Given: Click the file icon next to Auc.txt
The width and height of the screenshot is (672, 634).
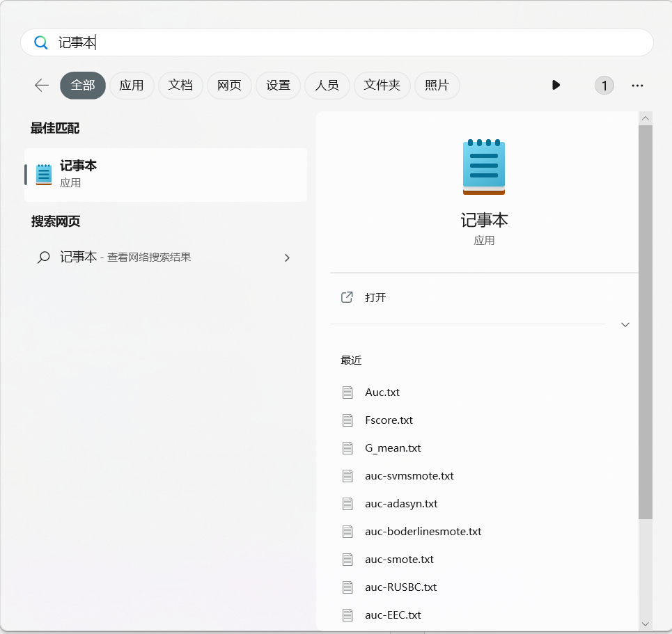Looking at the screenshot, I should [x=347, y=393].
